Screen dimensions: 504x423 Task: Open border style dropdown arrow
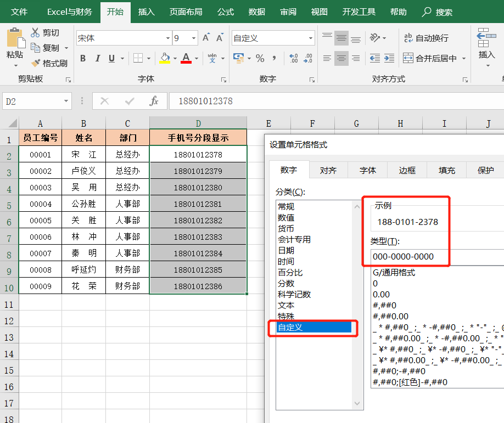tap(148, 59)
